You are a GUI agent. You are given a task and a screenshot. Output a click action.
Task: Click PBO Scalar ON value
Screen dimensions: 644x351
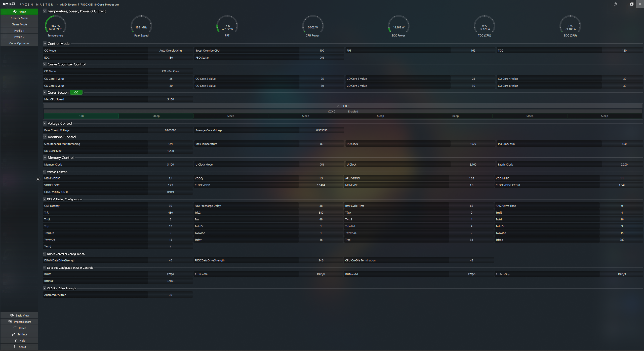click(x=322, y=58)
